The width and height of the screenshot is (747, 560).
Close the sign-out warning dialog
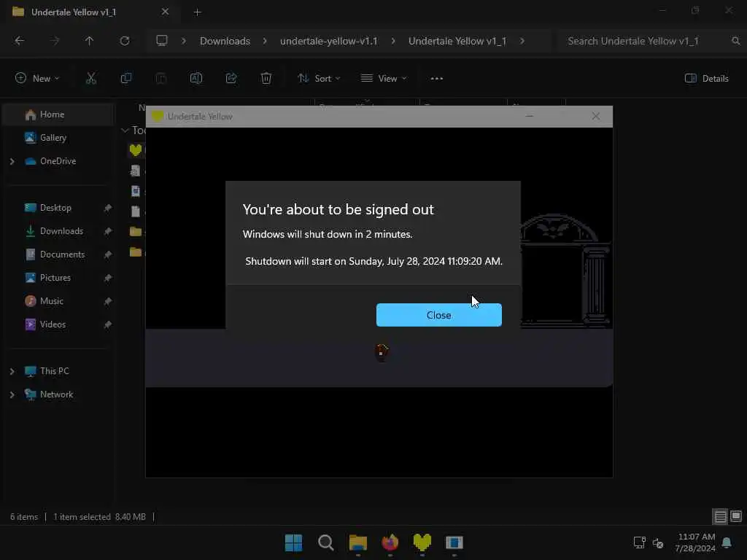(x=438, y=315)
